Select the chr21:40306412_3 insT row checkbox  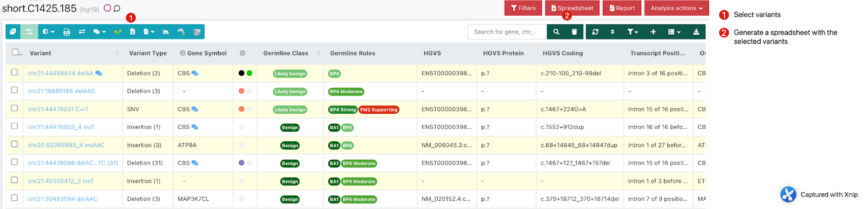pos(15,180)
